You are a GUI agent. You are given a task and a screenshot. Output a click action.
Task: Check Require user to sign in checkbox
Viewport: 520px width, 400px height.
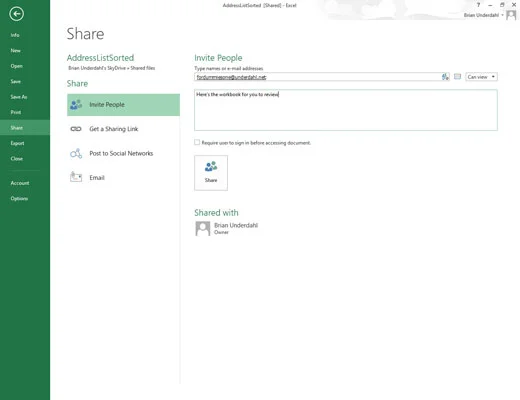click(197, 142)
